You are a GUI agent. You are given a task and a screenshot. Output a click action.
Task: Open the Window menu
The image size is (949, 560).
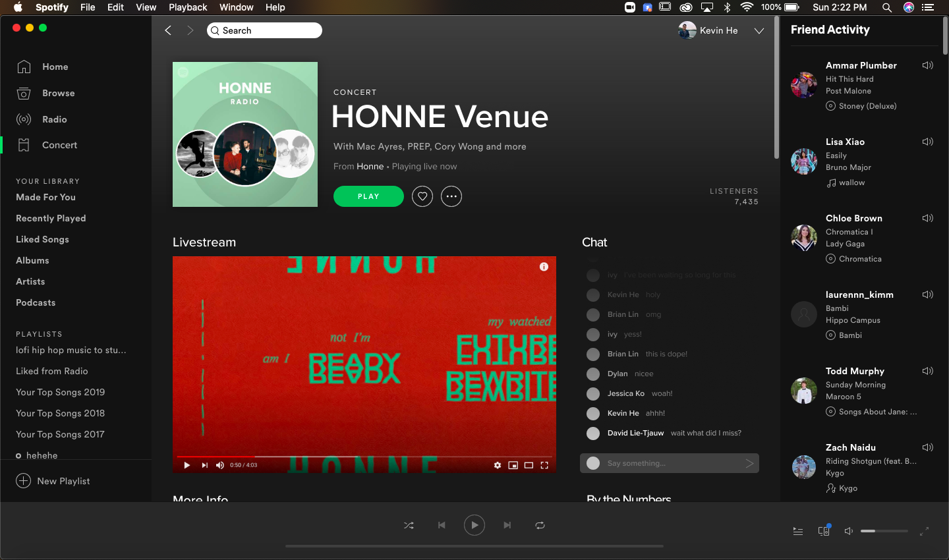coord(236,7)
